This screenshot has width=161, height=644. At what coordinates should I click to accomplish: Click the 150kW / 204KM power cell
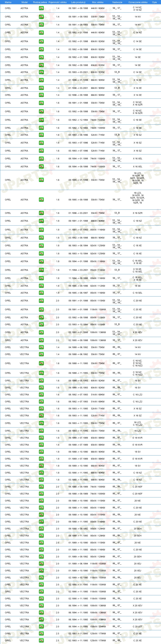(x=98, y=627)
